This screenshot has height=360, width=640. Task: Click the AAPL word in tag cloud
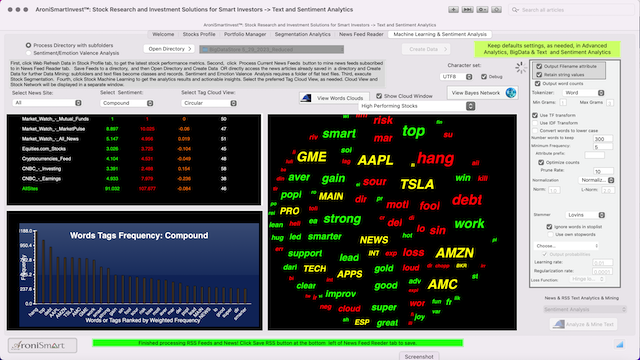[375, 160]
